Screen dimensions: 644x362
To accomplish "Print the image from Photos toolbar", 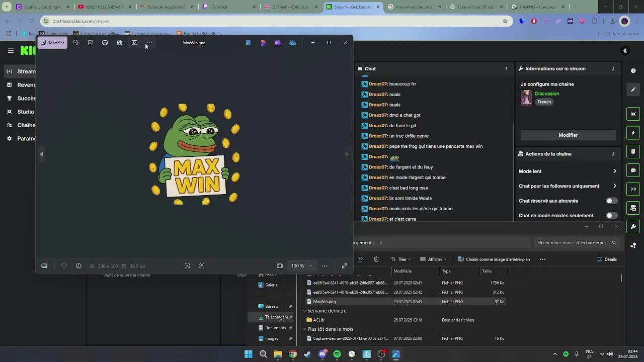I will click(x=105, y=43).
